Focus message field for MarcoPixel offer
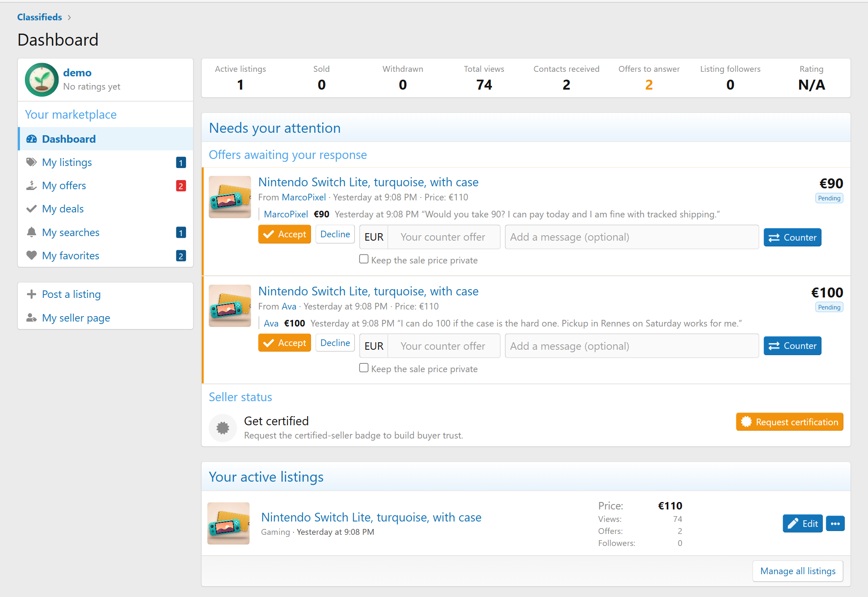Image resolution: width=868 pixels, height=597 pixels. click(x=632, y=237)
